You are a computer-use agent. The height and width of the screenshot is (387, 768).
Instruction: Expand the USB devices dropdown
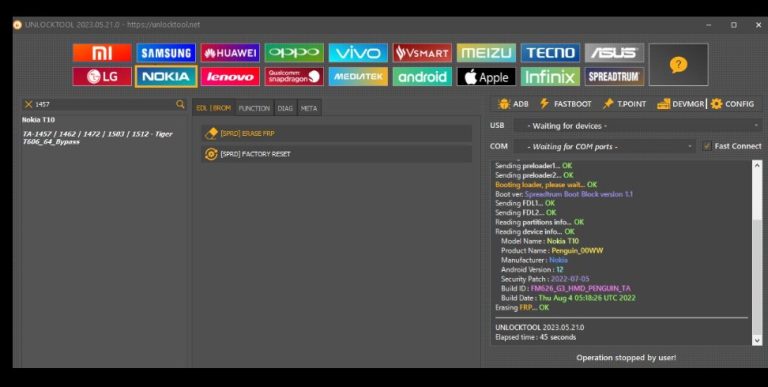click(x=638, y=126)
